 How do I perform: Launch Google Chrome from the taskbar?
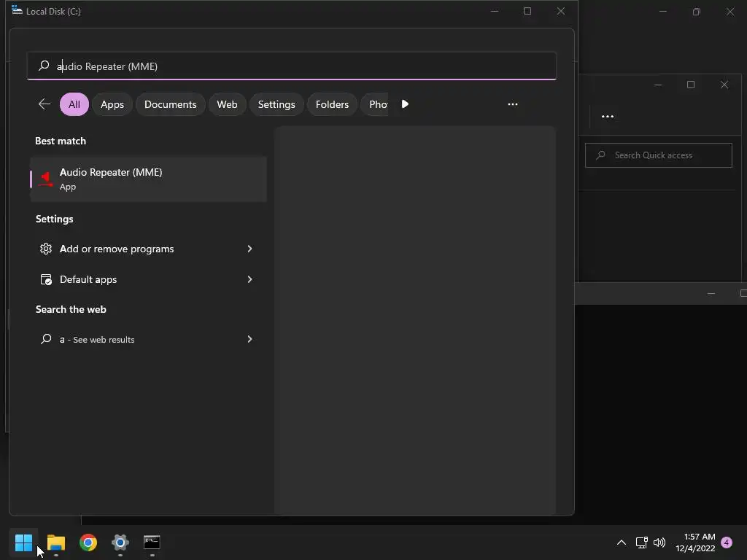click(x=88, y=542)
